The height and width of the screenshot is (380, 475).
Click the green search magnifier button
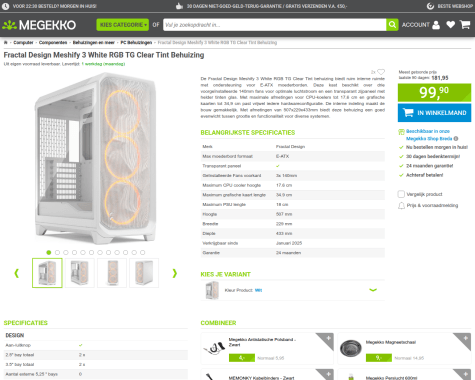pos(392,25)
